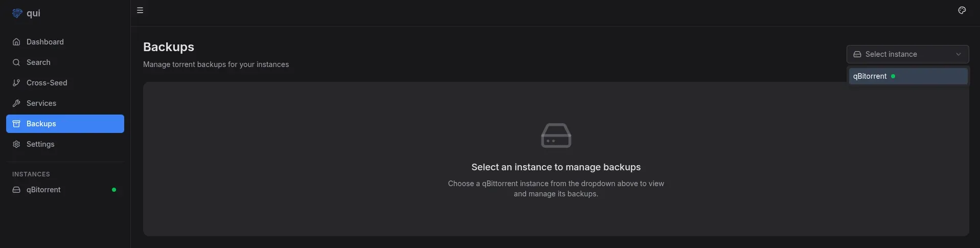Open the qBitorrent instance in sidebar
980x248 pixels.
[x=43, y=190]
